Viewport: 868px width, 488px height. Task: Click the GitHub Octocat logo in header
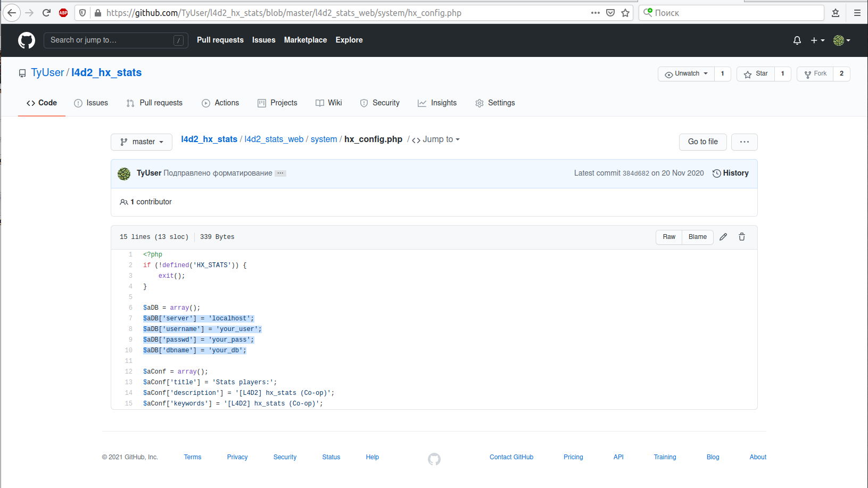click(x=27, y=40)
